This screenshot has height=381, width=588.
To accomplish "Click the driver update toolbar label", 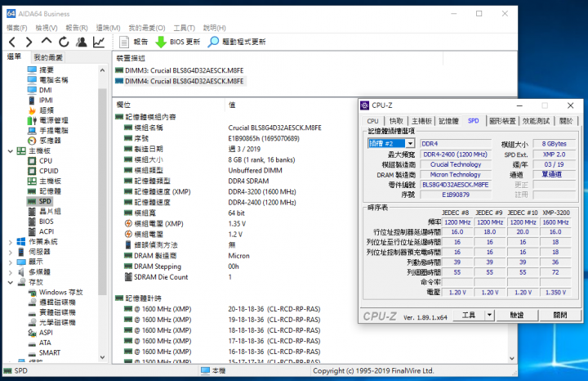I will [243, 42].
